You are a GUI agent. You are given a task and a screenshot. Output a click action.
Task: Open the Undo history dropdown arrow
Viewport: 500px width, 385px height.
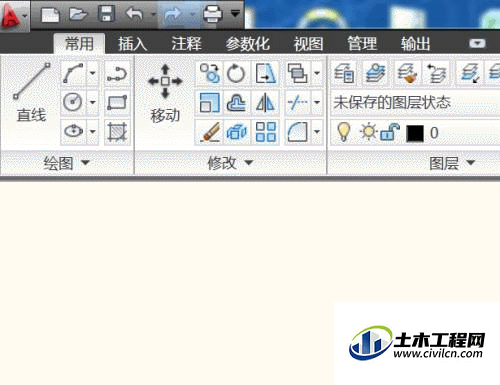(x=153, y=15)
